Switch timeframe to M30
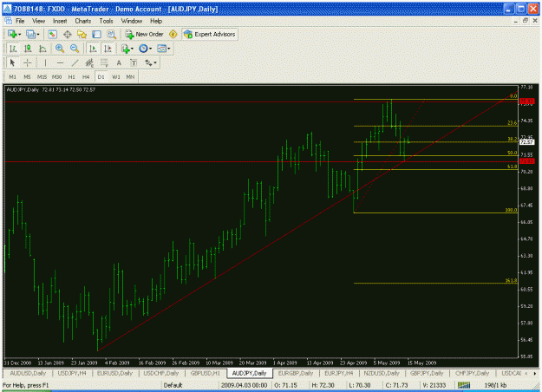 (x=56, y=76)
